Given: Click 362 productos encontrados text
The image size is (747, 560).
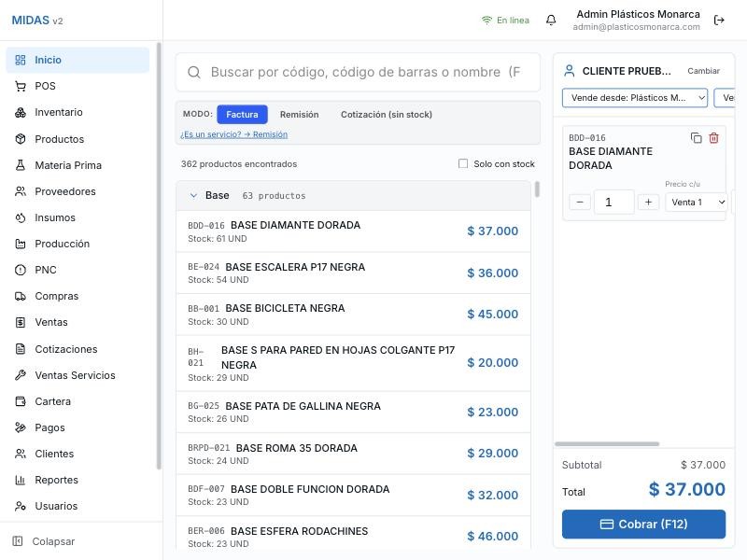Looking at the screenshot, I should [239, 164].
